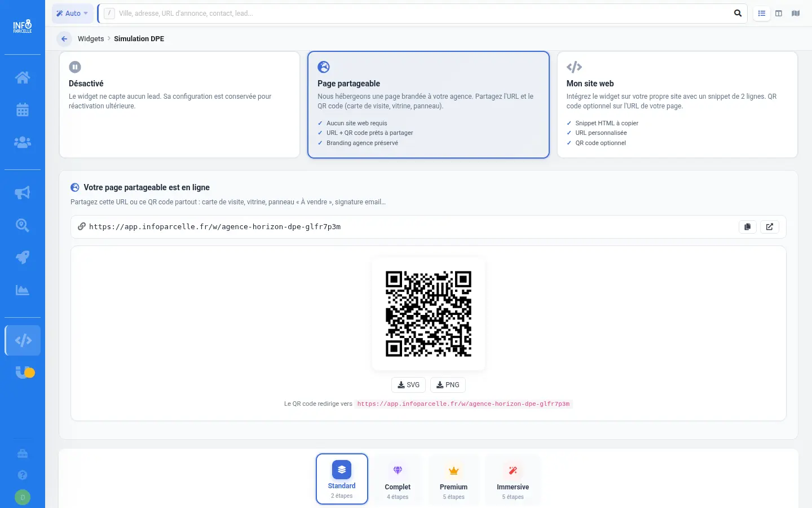Image resolution: width=812 pixels, height=508 pixels.
Task: Open the home page from the sidebar house icon
Action: 23,77
